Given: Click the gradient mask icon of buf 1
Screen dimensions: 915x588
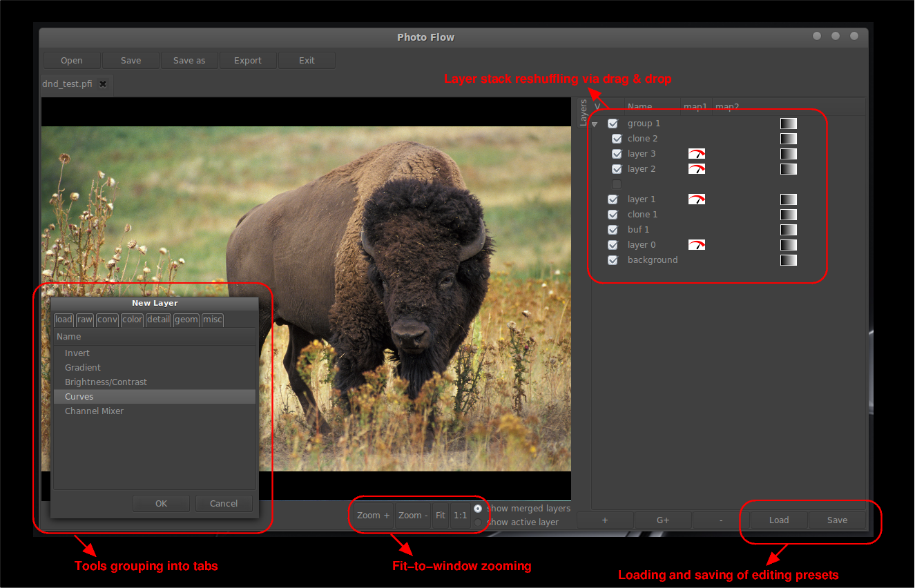Looking at the screenshot, I should coord(789,230).
